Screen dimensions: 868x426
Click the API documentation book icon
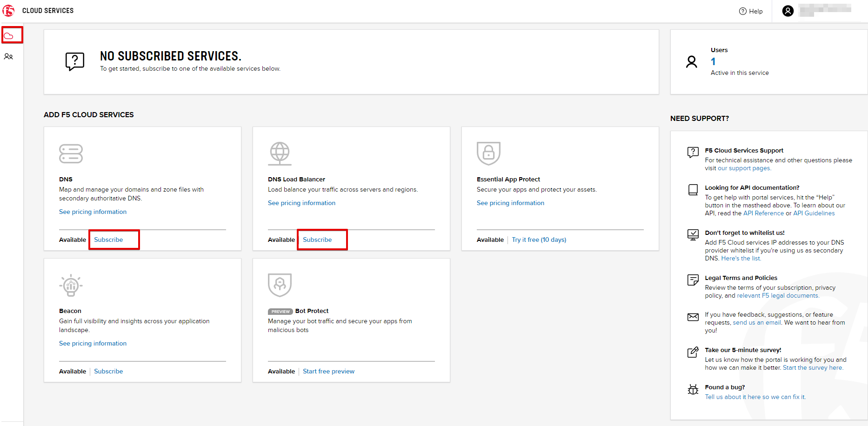pyautogui.click(x=693, y=190)
